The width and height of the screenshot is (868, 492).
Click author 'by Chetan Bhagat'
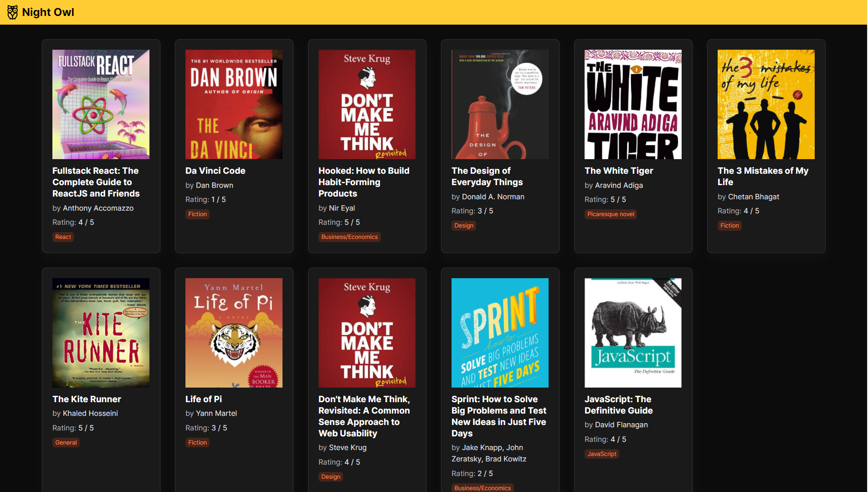748,197
